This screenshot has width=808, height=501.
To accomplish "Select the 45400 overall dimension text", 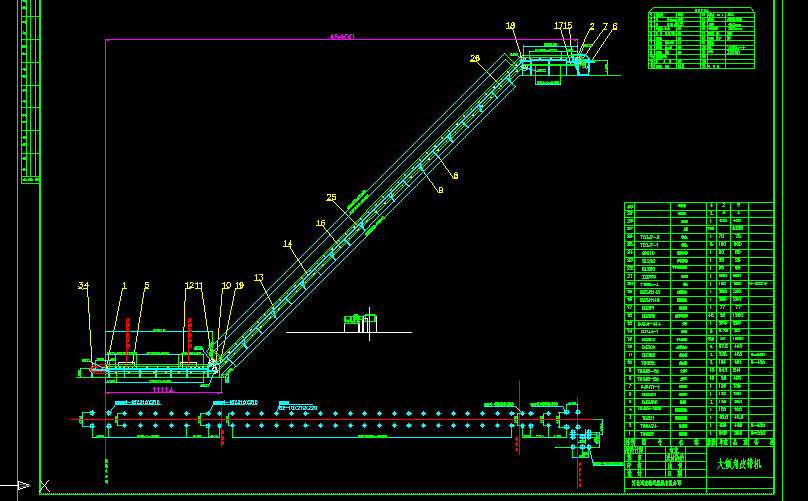I will pos(341,37).
